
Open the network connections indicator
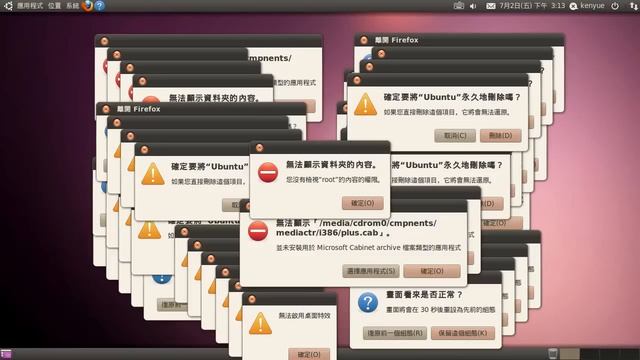tap(633, 6)
